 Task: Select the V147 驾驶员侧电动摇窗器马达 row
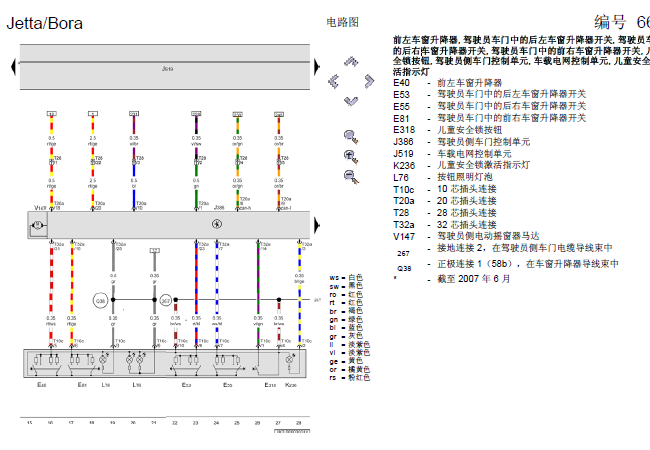tap(466, 237)
